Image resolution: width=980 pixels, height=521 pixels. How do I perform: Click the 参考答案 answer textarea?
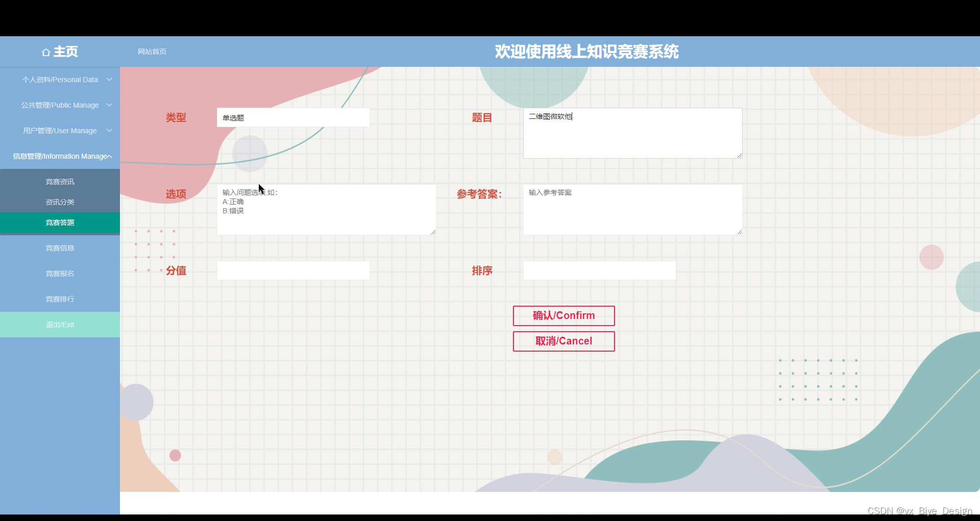click(632, 209)
